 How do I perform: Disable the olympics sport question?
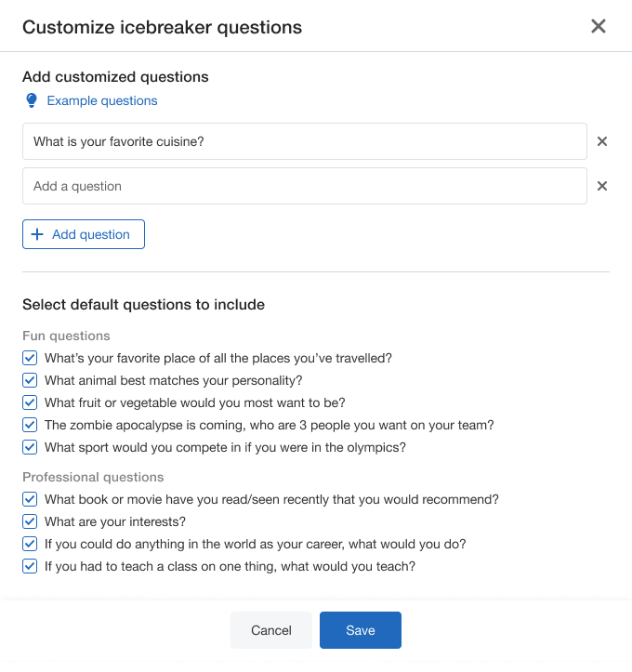[30, 447]
